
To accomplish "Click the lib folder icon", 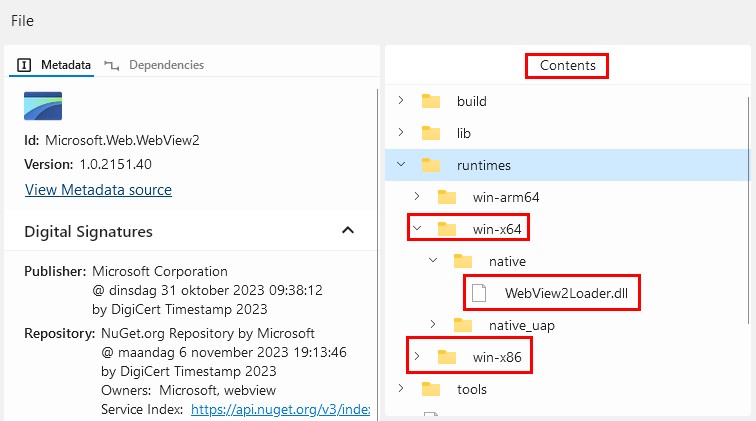I will 431,133.
